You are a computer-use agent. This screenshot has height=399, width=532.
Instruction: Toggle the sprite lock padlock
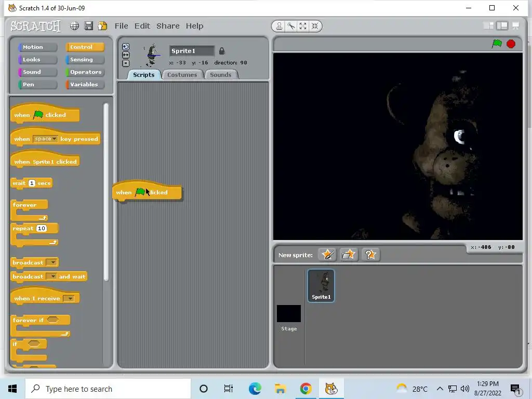tap(221, 51)
